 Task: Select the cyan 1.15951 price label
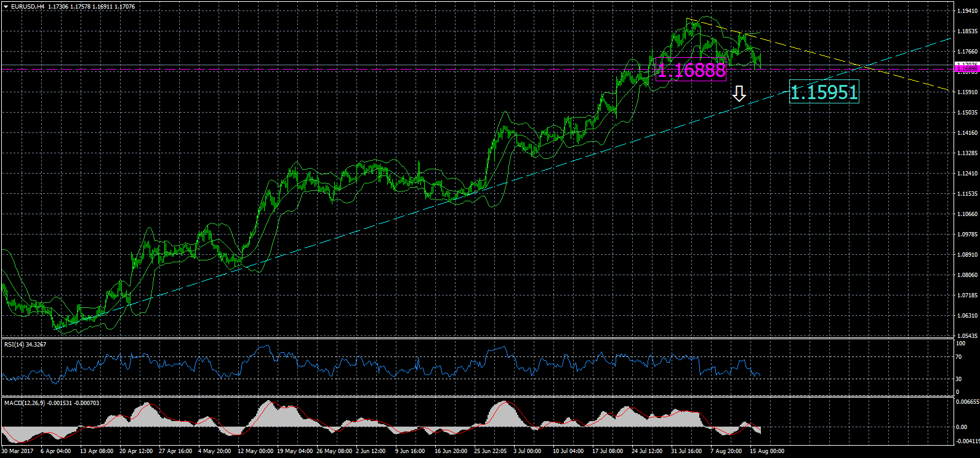tap(824, 92)
